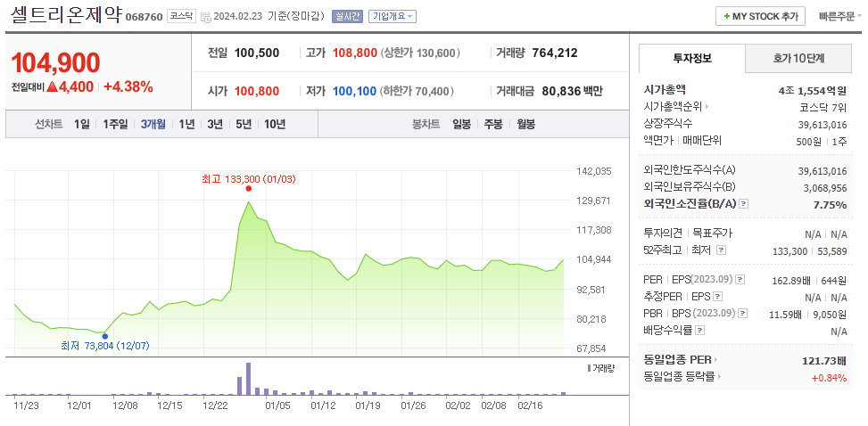Click the 01/05 date label on the chart axis
The image size is (868, 426).
(278, 406)
